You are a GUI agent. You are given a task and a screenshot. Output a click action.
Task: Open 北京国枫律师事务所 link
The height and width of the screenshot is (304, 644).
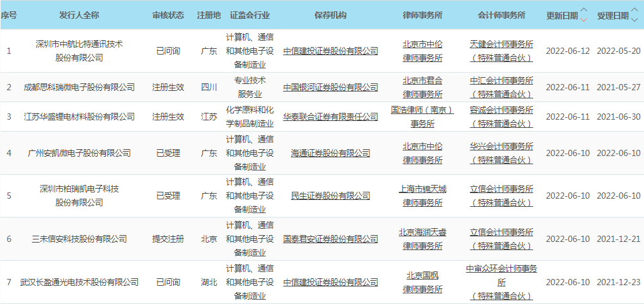point(422,281)
